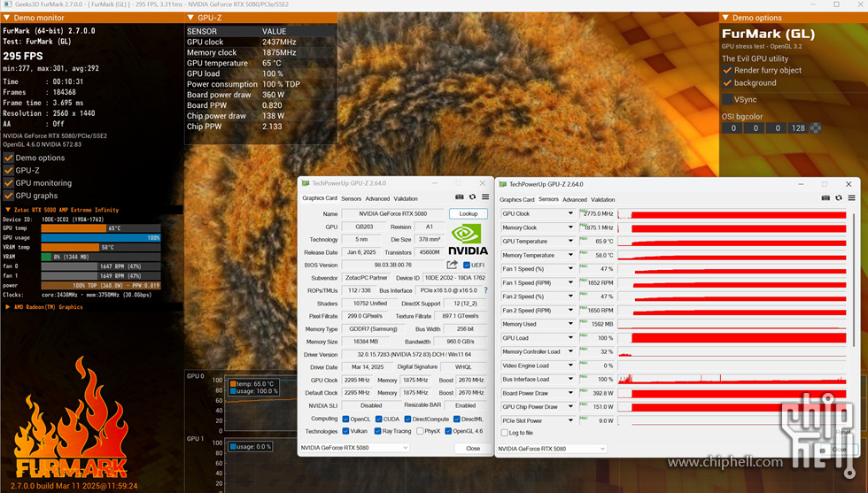This screenshot has height=493, width=868.
Task: Toggle the GPU monitoring checkbox
Action: [8, 183]
